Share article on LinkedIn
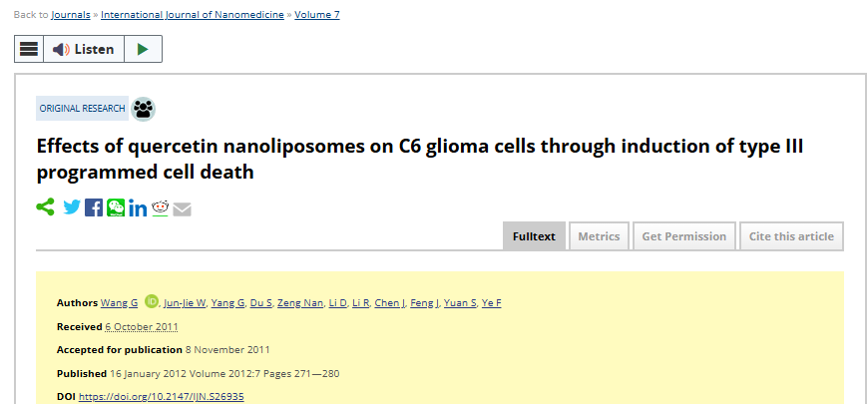 (x=138, y=208)
